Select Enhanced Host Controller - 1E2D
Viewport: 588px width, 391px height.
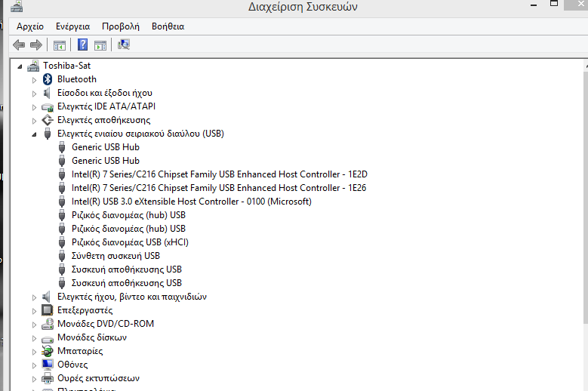[x=220, y=174]
